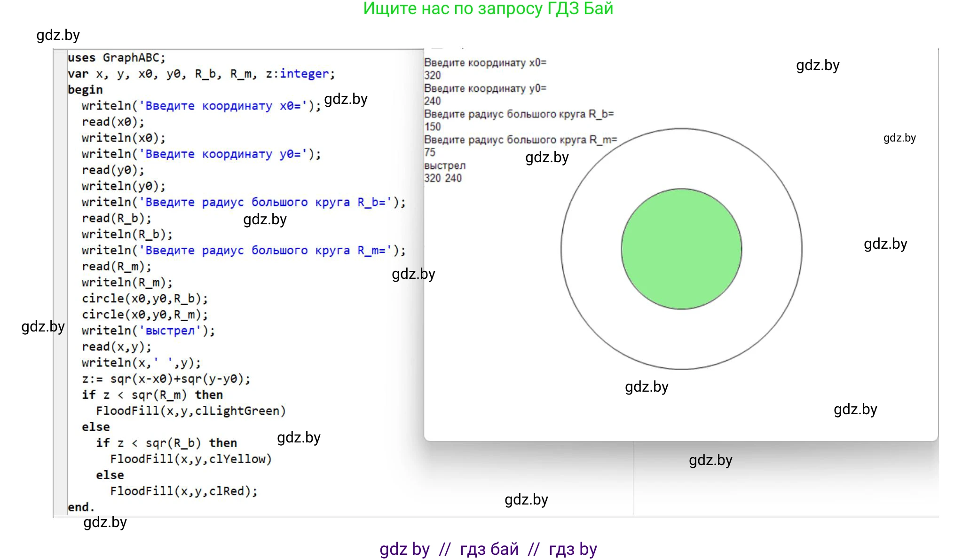Click the green inner circle
Screen dimensions: 978x560
pos(681,249)
